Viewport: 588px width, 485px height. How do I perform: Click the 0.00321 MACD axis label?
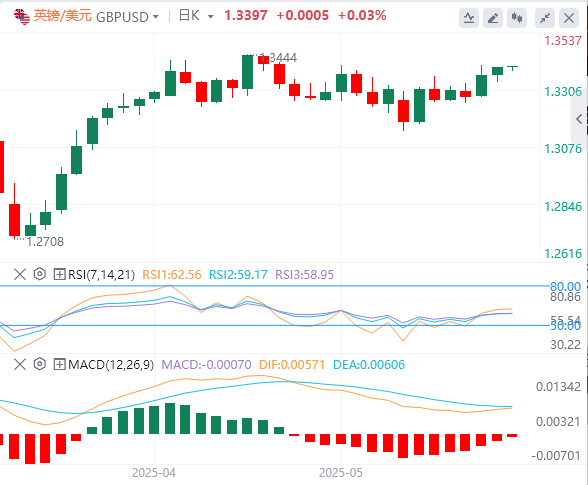[x=558, y=422]
